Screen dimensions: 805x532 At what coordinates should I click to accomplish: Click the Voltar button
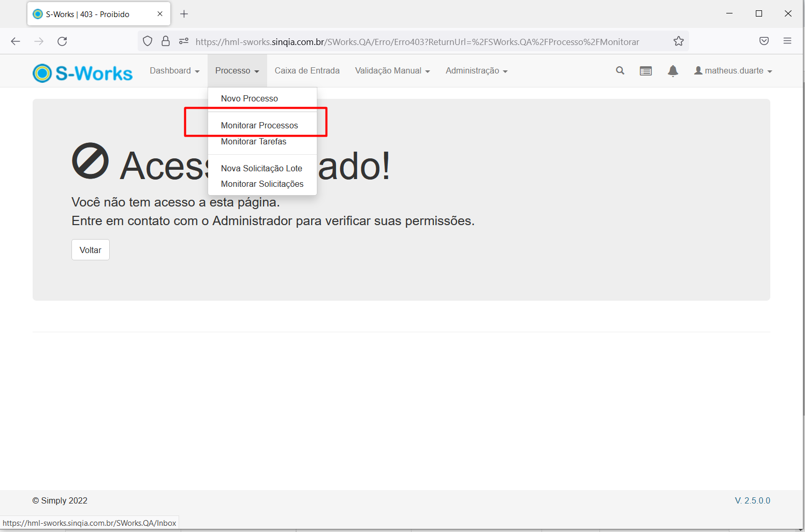tap(91, 250)
